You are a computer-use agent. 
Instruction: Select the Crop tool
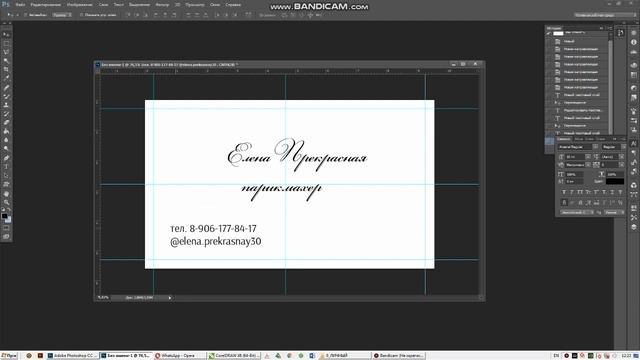pyautogui.click(x=6, y=70)
